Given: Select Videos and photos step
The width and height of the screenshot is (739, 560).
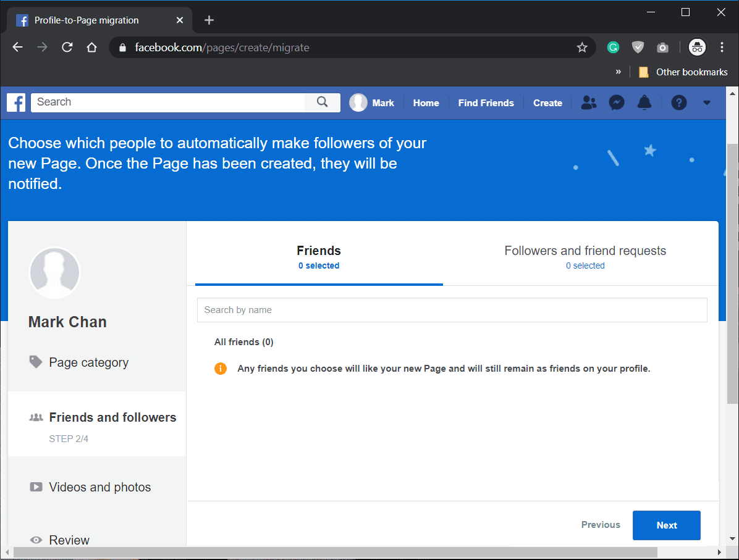Looking at the screenshot, I should point(99,487).
